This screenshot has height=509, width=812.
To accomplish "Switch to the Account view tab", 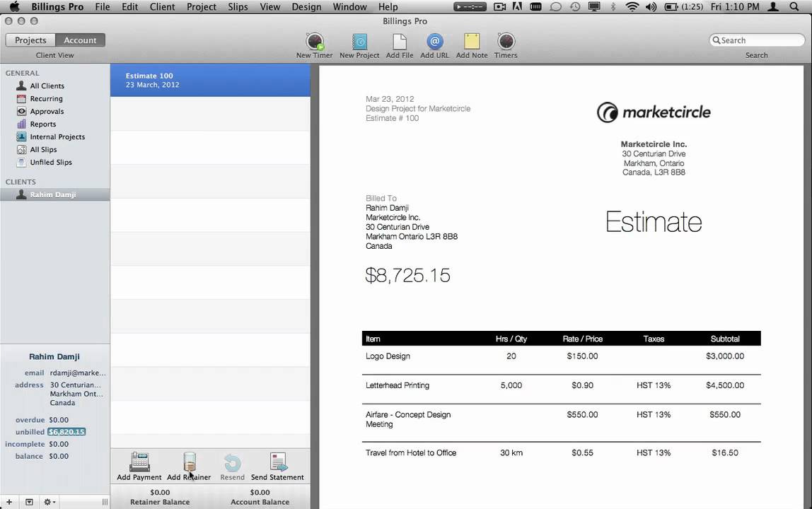I will [x=80, y=40].
